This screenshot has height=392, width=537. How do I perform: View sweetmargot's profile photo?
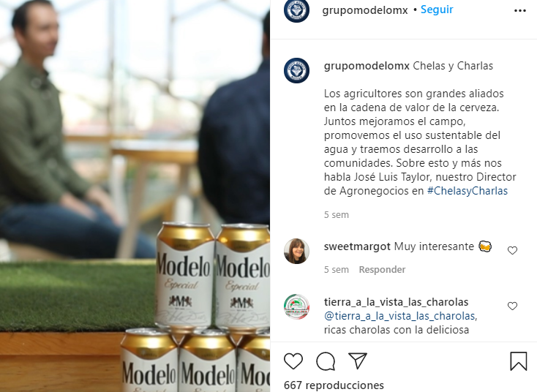[296, 252]
